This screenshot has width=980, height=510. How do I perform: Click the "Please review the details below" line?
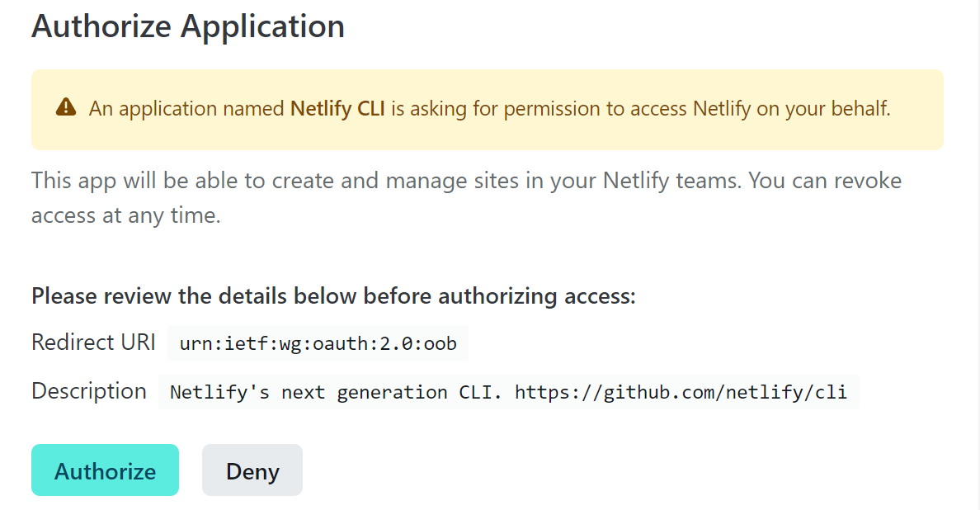(x=333, y=295)
